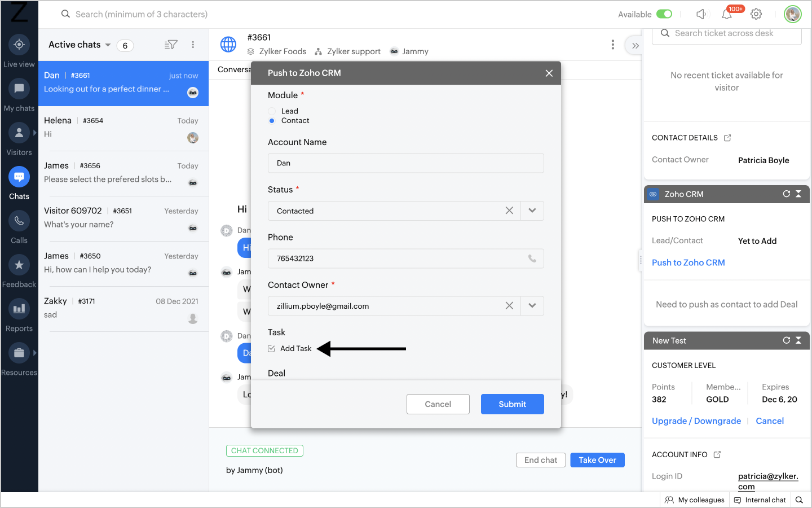812x508 pixels.
Task: Click Search ticket across desk field
Action: tap(727, 33)
